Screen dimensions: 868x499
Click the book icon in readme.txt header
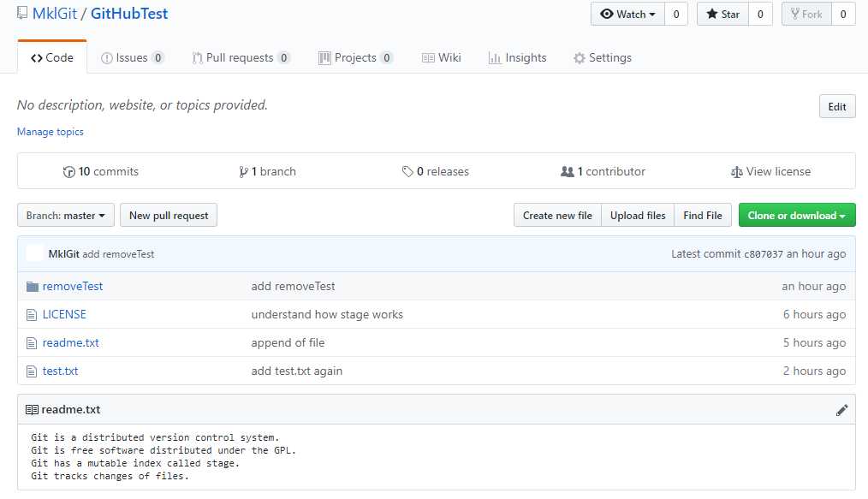click(x=33, y=410)
